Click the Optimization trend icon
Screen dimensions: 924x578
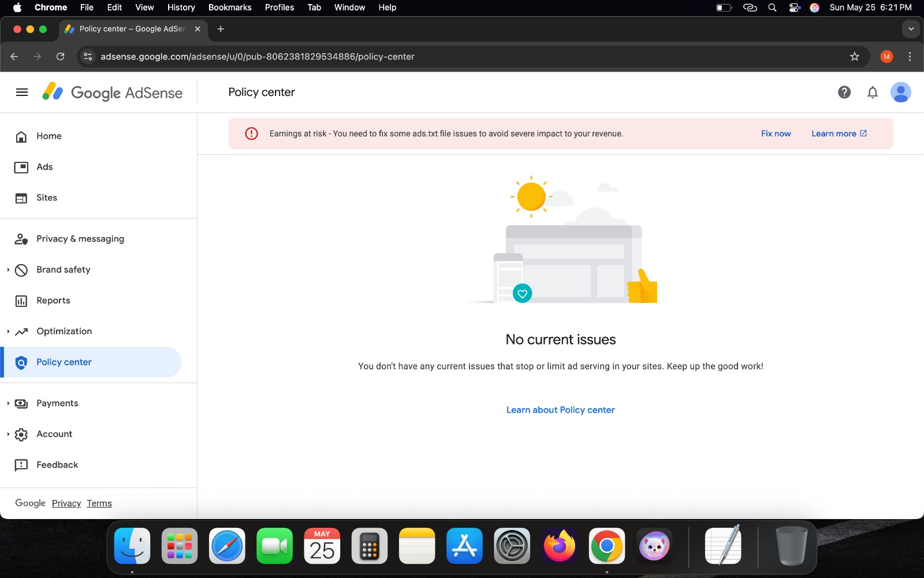click(21, 332)
